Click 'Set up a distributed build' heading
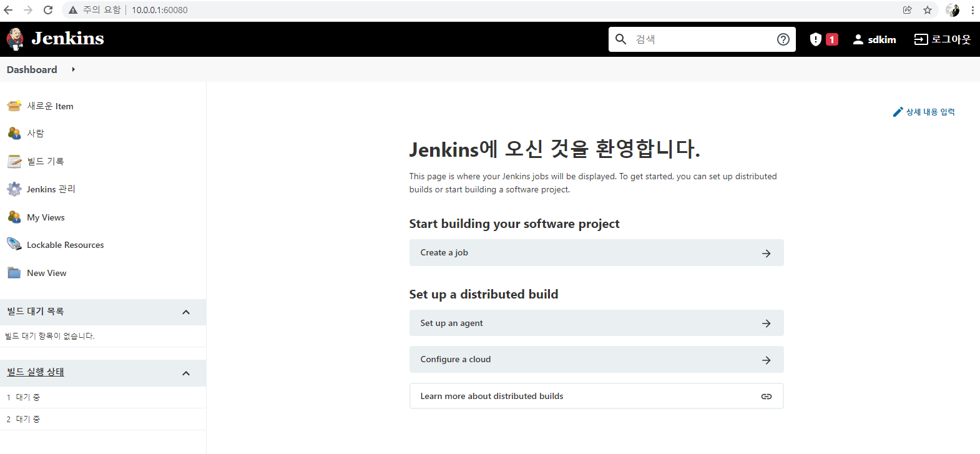 [x=484, y=294]
